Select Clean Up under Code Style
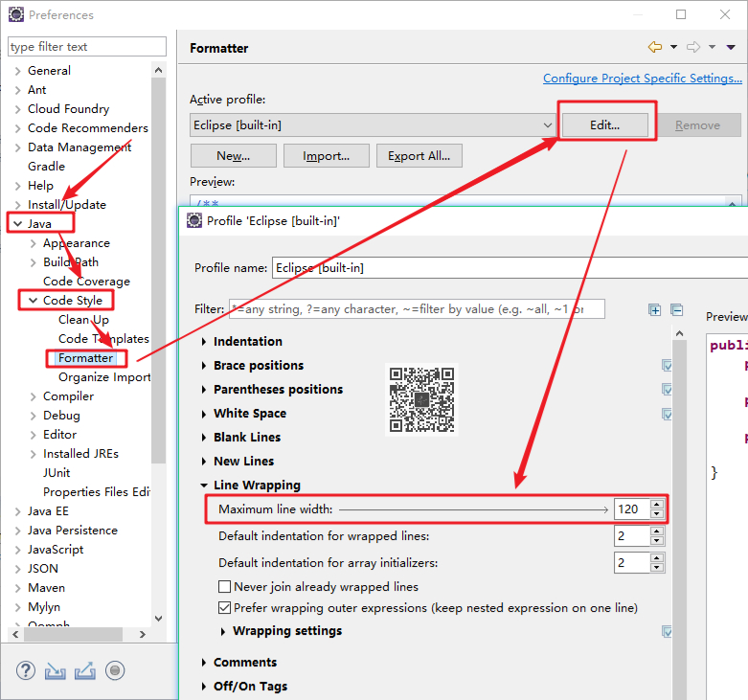Screen dimensions: 748x700 pyautogui.click(x=83, y=320)
